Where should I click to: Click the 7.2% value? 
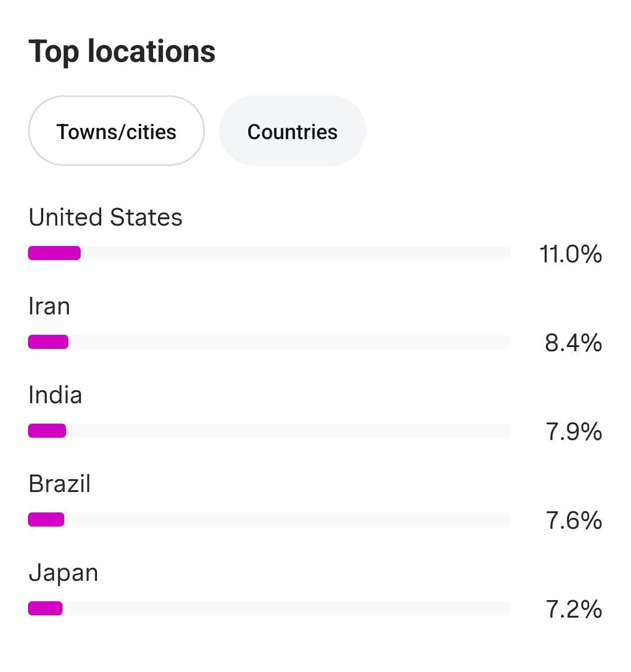574,609
